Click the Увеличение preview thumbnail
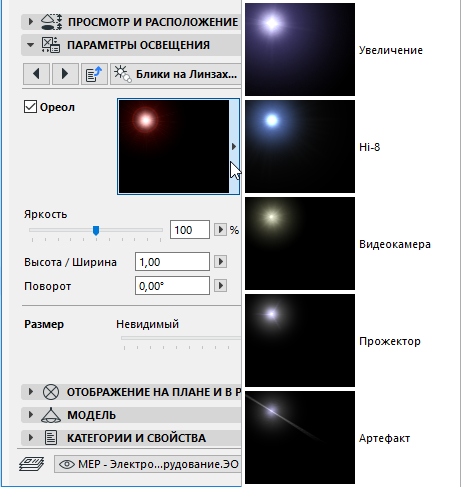This screenshot has width=461, height=487. [x=300, y=49]
